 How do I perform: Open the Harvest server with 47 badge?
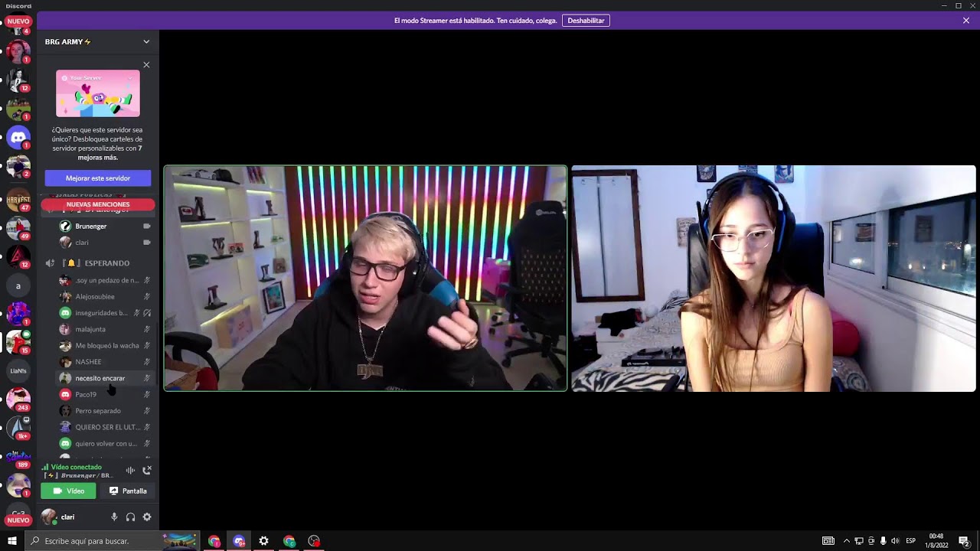coord(18,201)
